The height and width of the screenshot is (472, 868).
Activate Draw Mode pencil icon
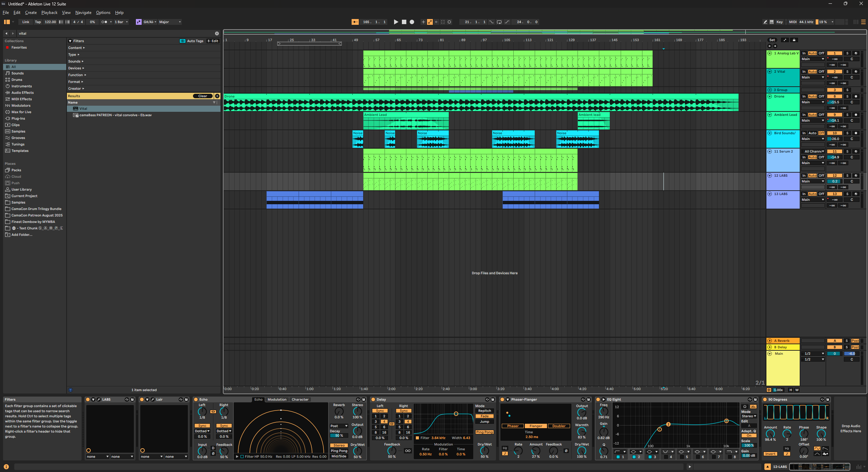(x=765, y=22)
